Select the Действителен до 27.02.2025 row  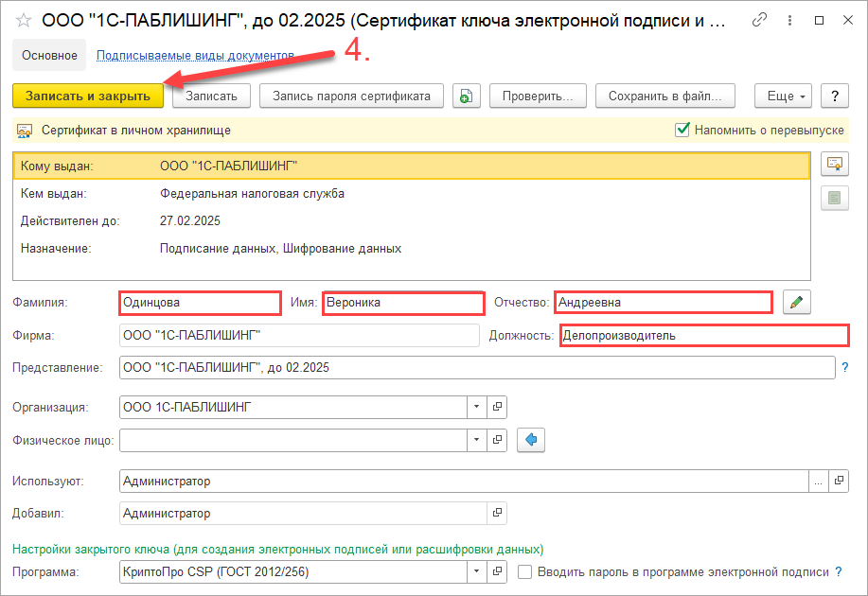[x=412, y=220]
